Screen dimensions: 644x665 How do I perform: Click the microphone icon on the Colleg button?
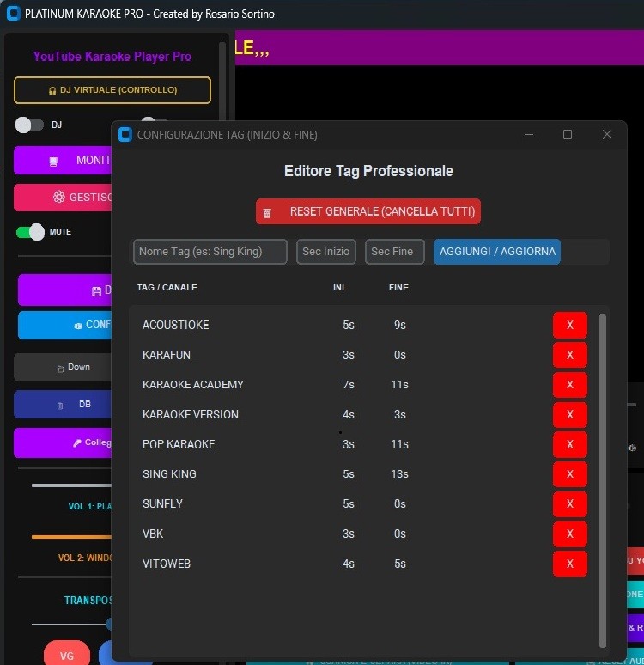point(77,443)
